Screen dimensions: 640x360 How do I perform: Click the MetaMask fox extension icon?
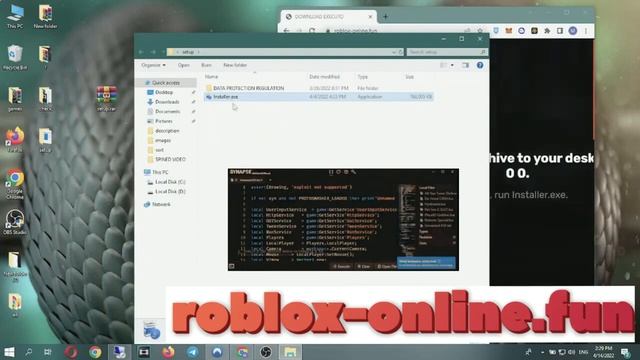click(x=509, y=31)
